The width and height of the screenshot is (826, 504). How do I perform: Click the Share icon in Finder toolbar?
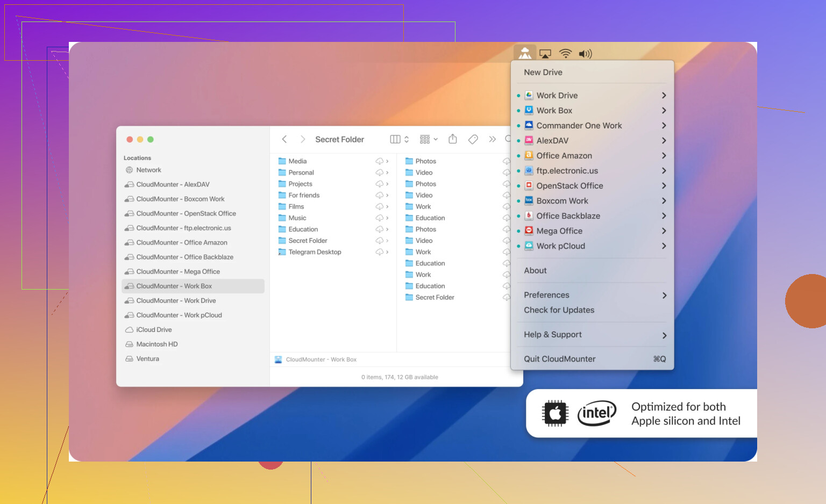(x=453, y=139)
